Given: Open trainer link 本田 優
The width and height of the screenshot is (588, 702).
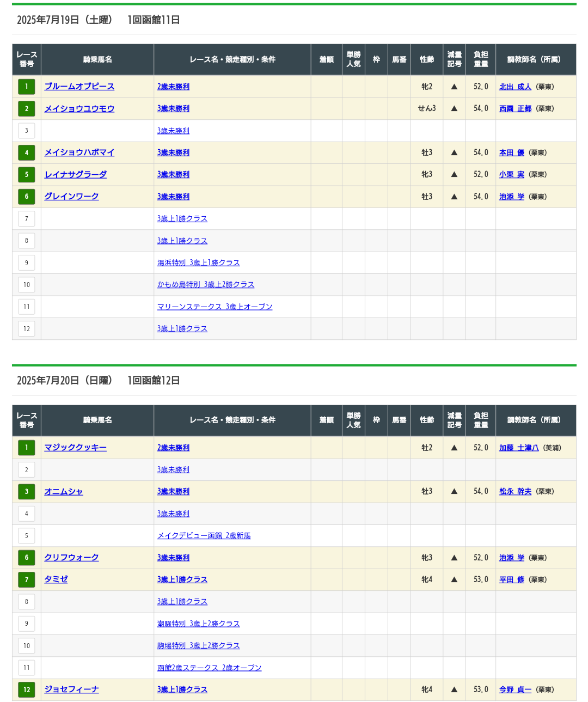Looking at the screenshot, I should coord(512,152).
